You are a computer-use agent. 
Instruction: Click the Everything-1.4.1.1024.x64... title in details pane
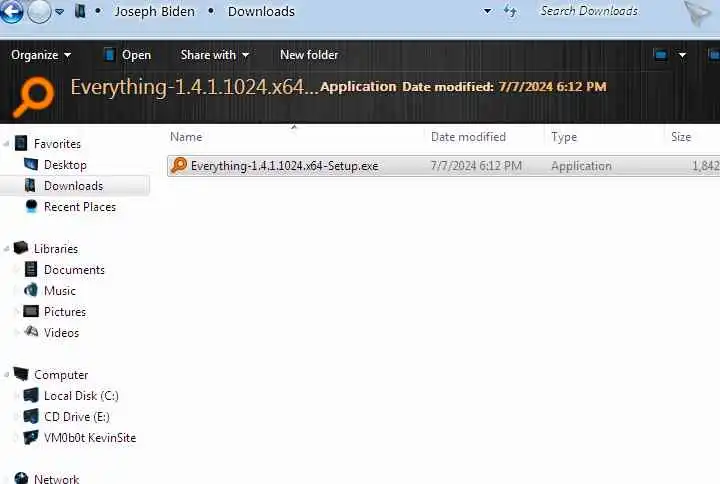[194, 87]
